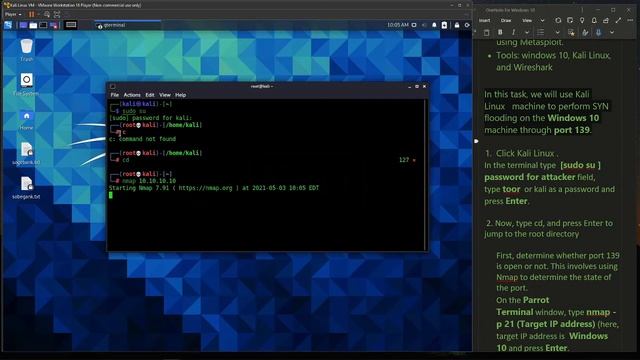Click the 'Windows 10' bold text in SYN flooding paragraph
Viewport: 640px width, 360px height.
coord(573,118)
